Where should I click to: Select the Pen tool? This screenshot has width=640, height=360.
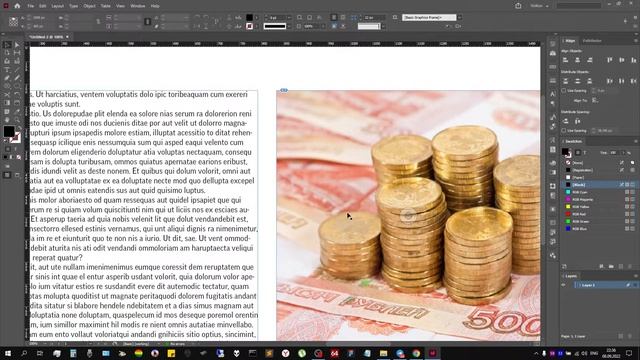(x=7, y=78)
